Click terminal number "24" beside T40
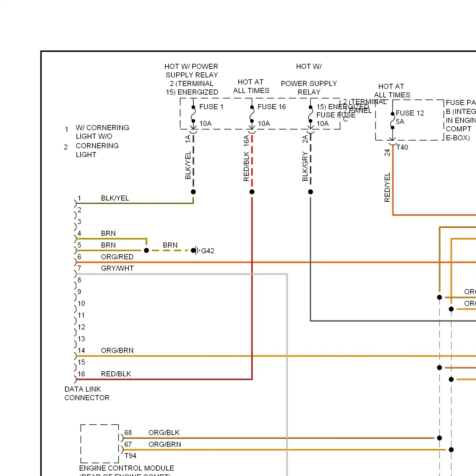 [x=387, y=153]
